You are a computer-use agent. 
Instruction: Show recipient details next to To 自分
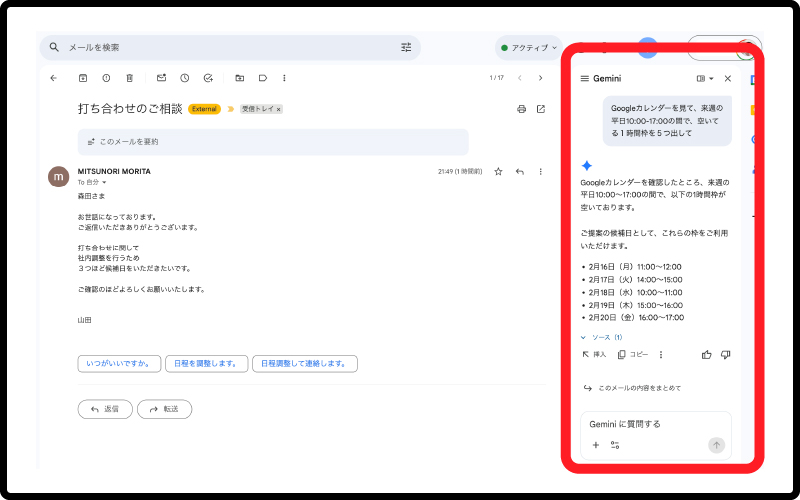[x=104, y=183]
